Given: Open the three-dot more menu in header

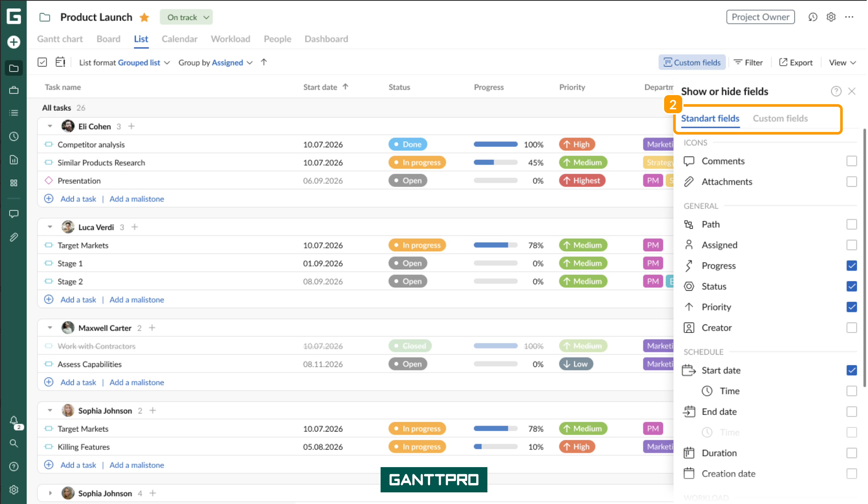Looking at the screenshot, I should coord(850,17).
